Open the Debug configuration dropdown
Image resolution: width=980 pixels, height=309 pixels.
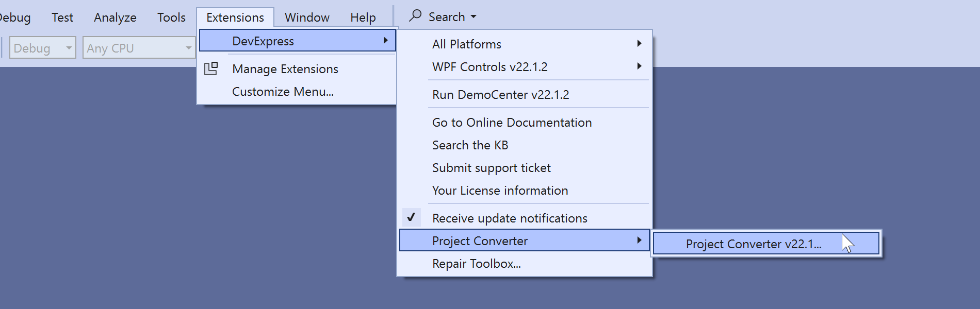point(42,48)
